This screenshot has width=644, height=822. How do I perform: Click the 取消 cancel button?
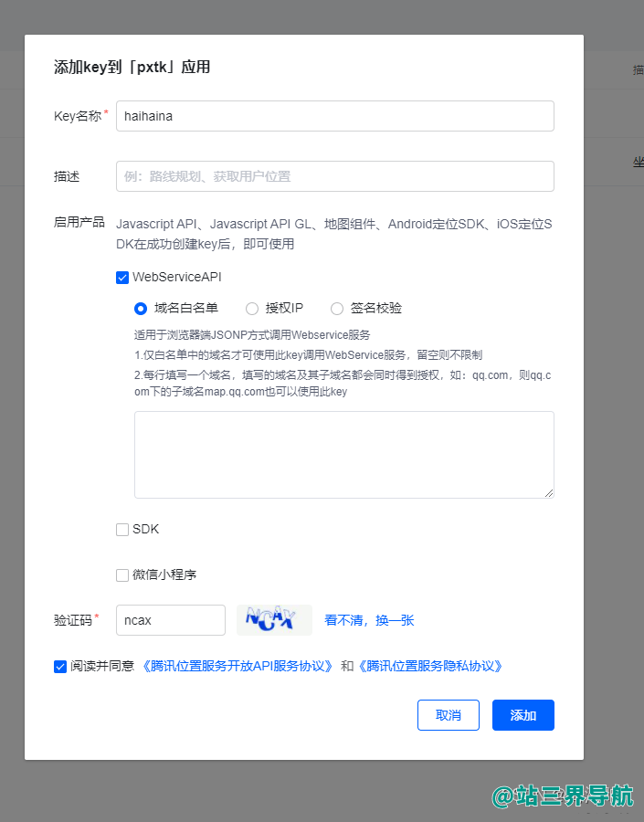click(x=449, y=715)
